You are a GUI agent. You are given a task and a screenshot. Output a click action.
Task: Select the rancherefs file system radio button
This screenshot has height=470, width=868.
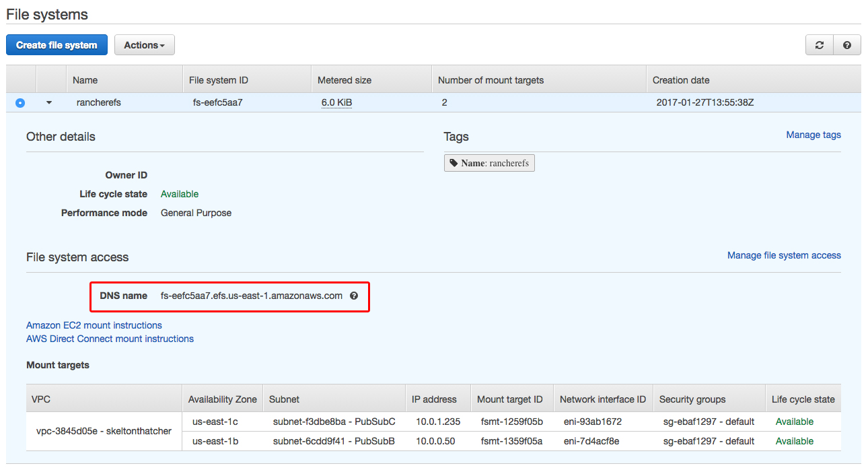(x=20, y=102)
